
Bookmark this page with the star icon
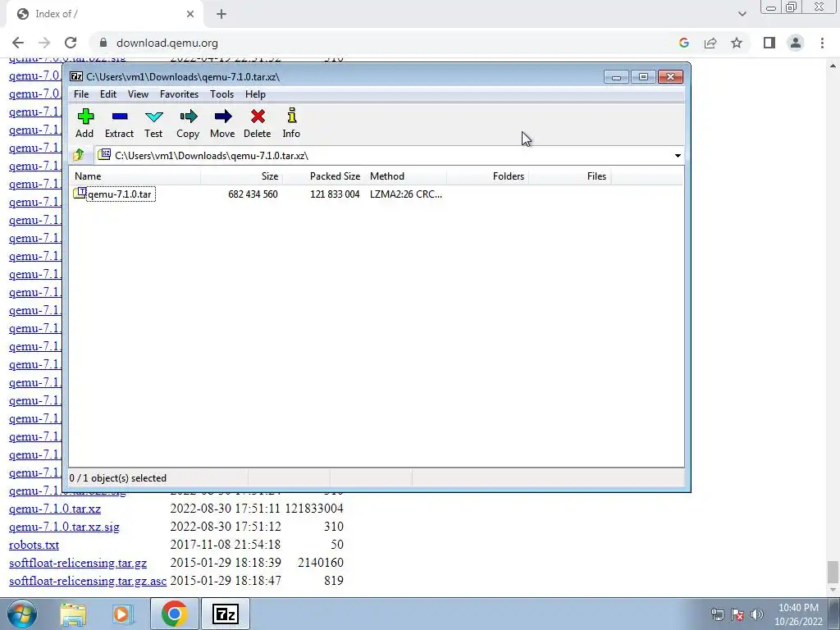[737, 43]
